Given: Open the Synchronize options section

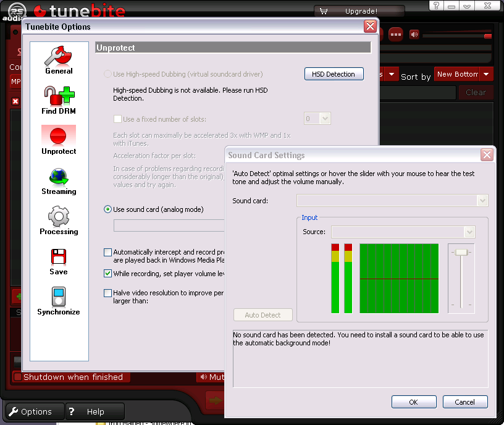Looking at the screenshot, I should coord(59,301).
